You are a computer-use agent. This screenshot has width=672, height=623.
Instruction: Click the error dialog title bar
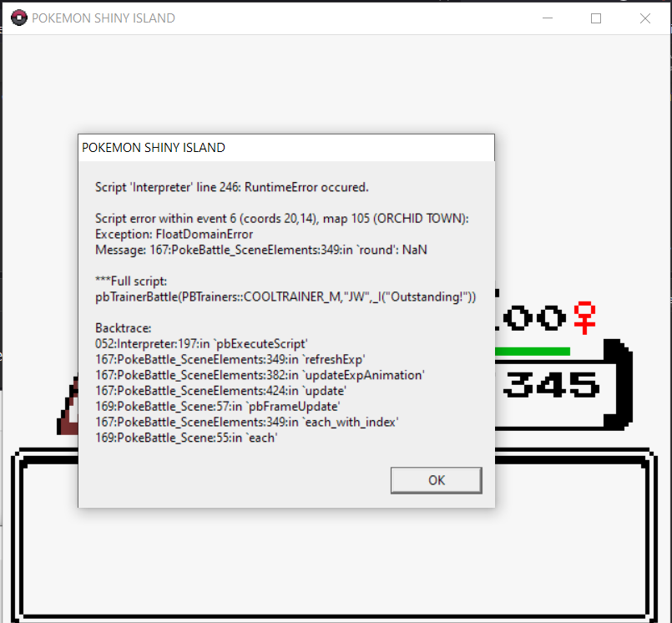(x=286, y=148)
